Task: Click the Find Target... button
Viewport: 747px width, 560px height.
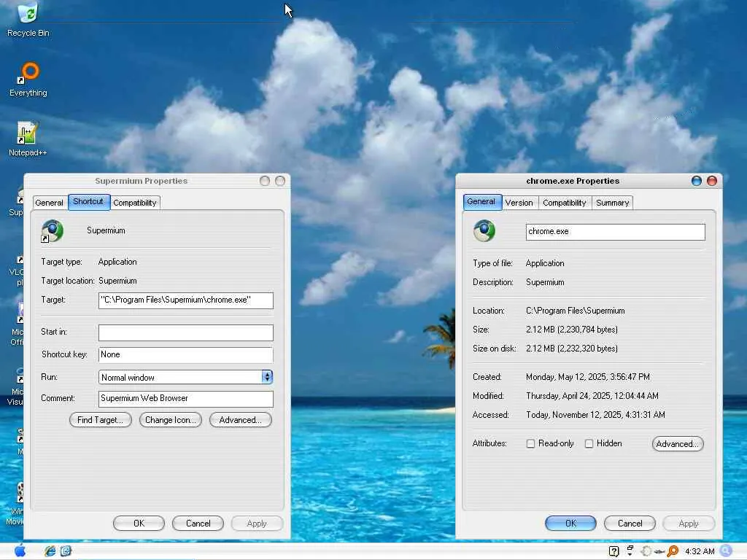Action: click(x=101, y=420)
